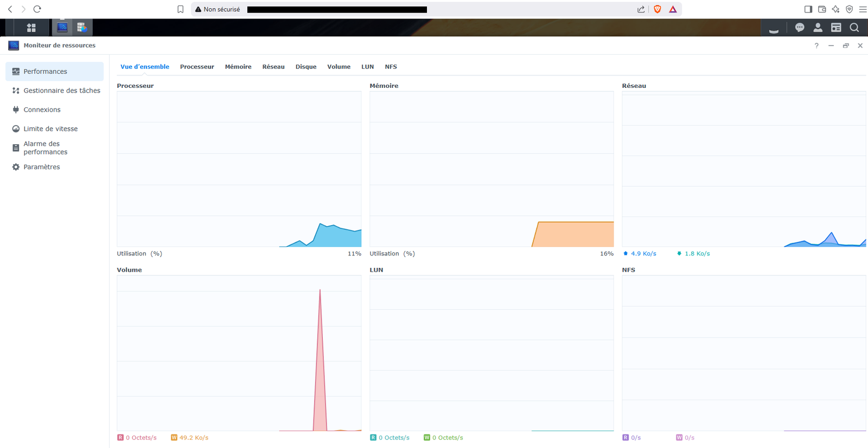Reload the browser page
The height and width of the screenshot is (448, 868).
tap(37, 9)
